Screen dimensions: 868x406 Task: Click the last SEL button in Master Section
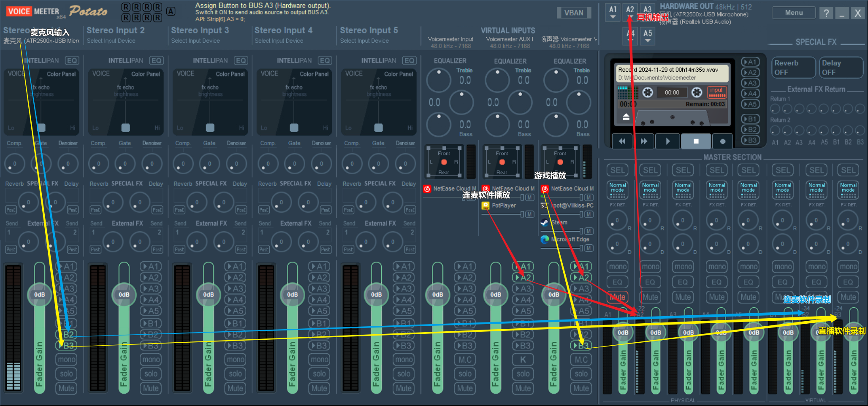pos(848,170)
